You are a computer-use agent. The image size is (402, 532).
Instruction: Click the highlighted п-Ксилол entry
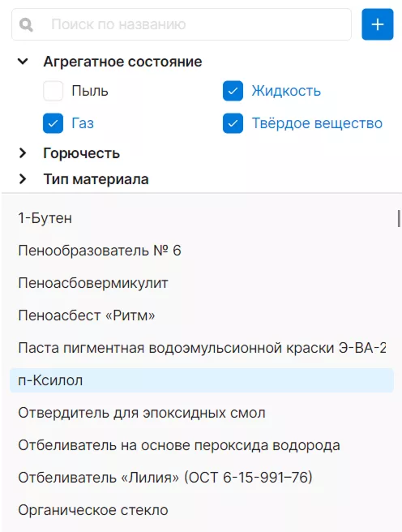pyautogui.click(x=202, y=380)
